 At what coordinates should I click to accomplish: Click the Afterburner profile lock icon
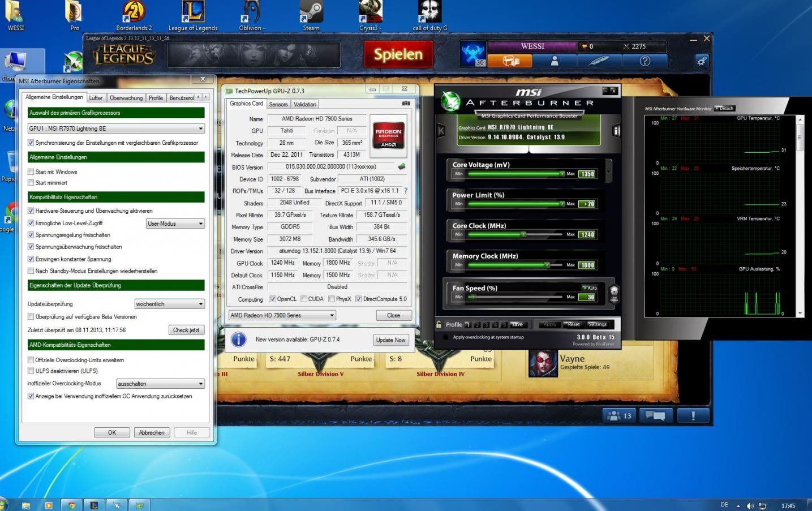pyautogui.click(x=439, y=324)
